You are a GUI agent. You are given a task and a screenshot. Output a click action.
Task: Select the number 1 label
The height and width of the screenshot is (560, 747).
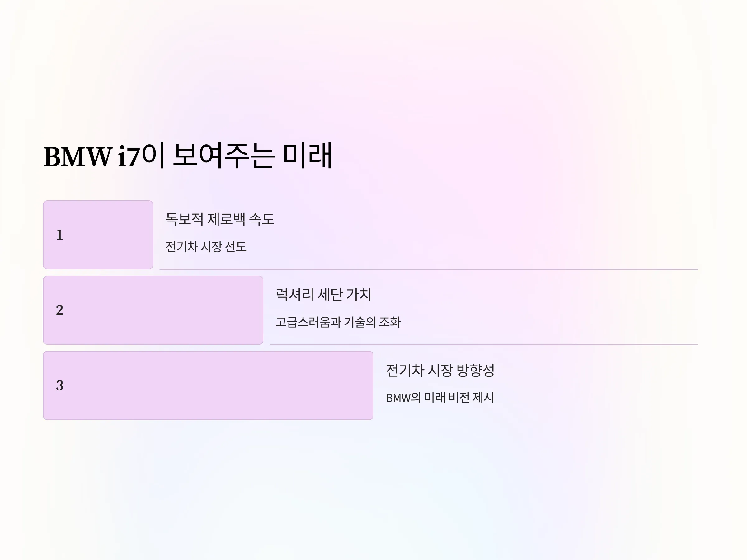[59, 235]
